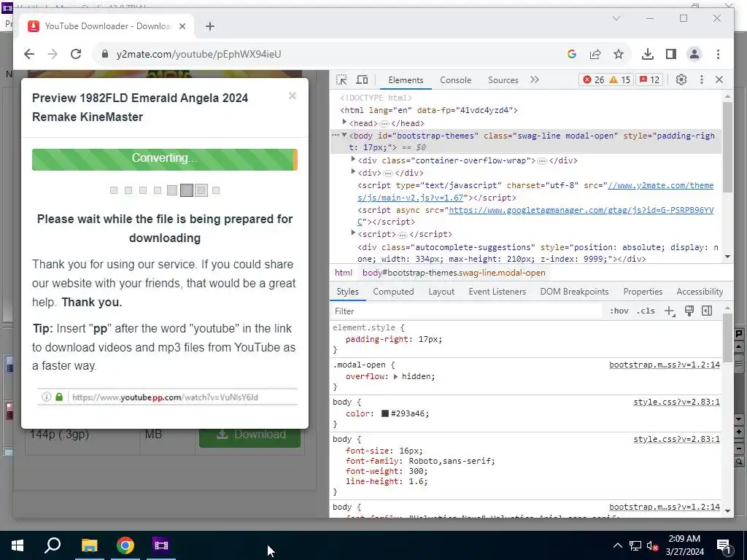Focus the styles Filter field

click(x=467, y=311)
